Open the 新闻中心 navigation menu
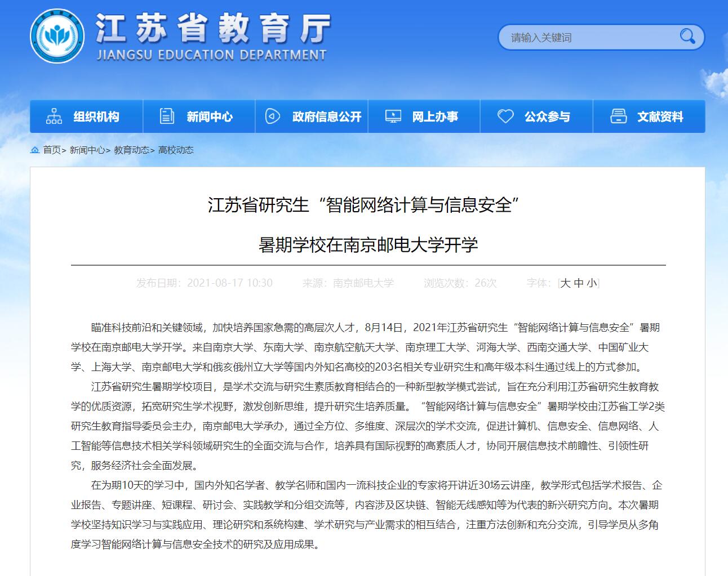The image size is (728, 576). [210, 117]
